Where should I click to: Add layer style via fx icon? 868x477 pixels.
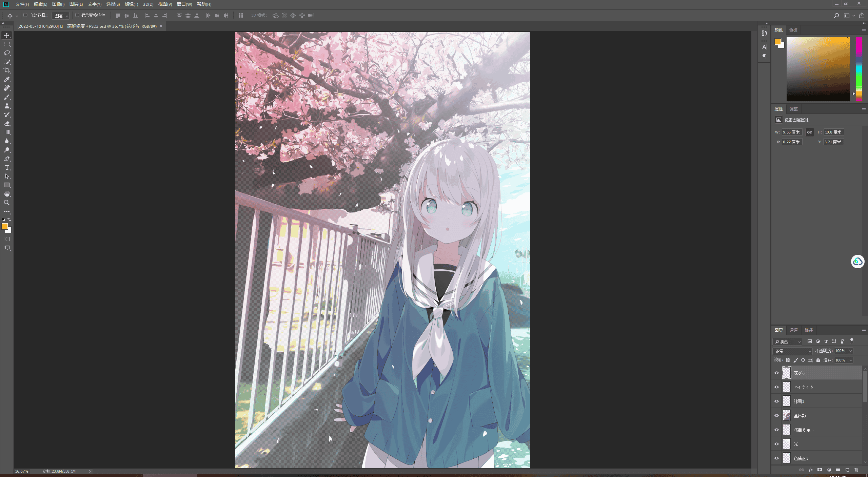point(811,470)
